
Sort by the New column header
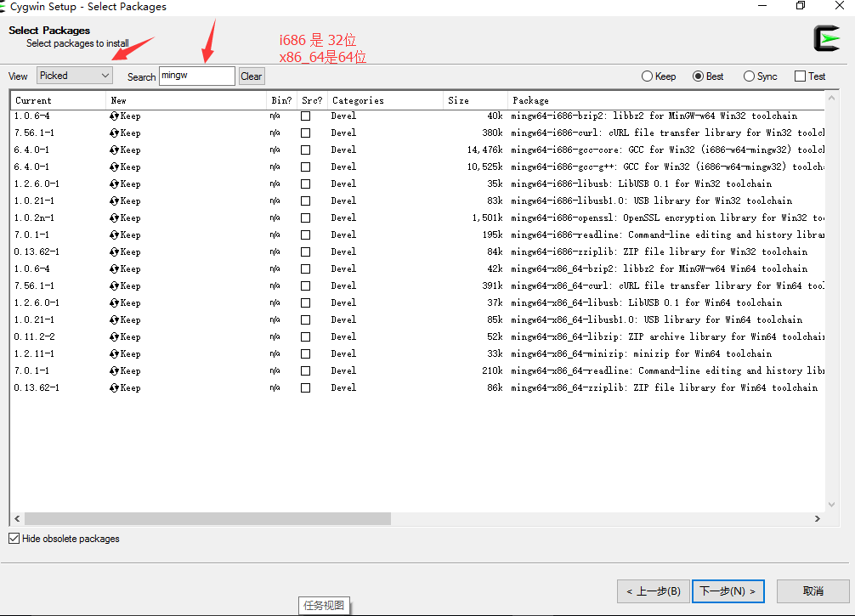pos(185,100)
